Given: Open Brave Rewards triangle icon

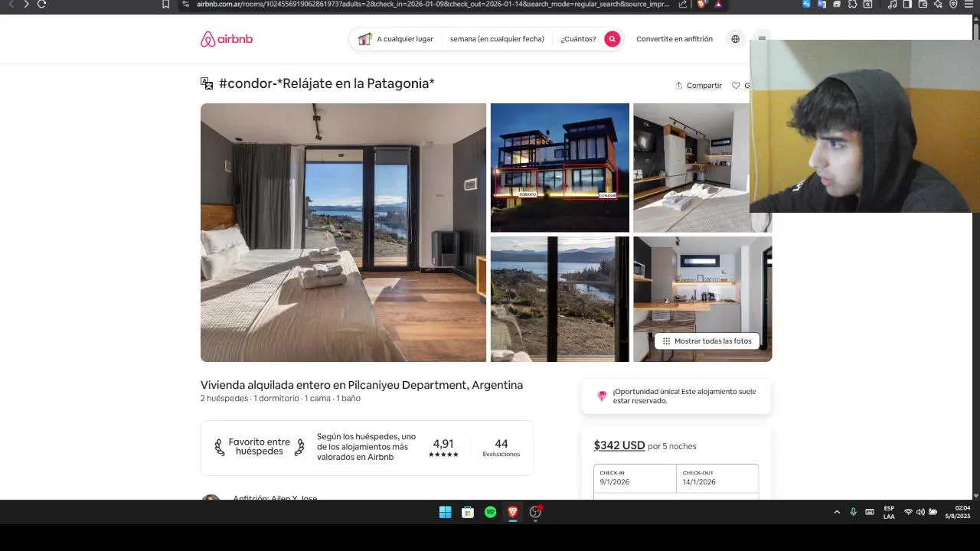Looking at the screenshot, I should coord(718,4).
